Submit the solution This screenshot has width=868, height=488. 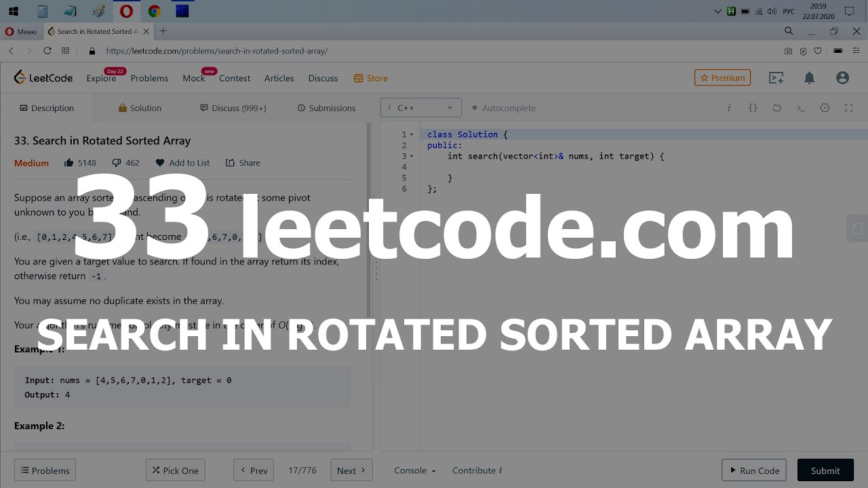click(x=825, y=470)
